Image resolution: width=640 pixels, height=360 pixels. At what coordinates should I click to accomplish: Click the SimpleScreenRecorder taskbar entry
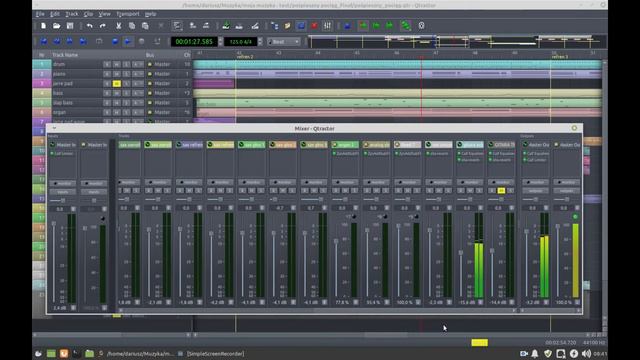coord(211,353)
